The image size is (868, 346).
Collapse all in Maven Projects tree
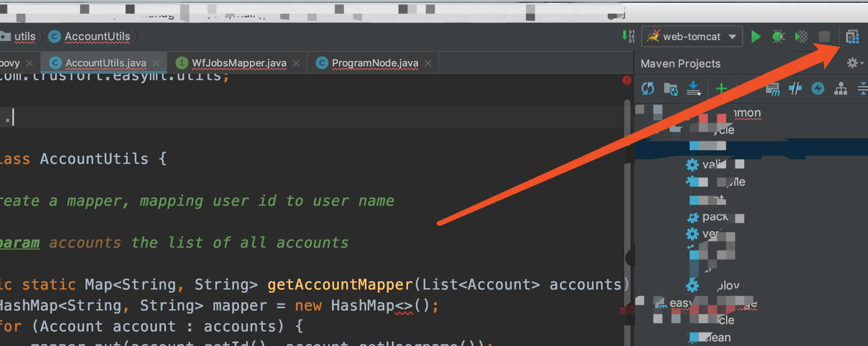tap(863, 88)
